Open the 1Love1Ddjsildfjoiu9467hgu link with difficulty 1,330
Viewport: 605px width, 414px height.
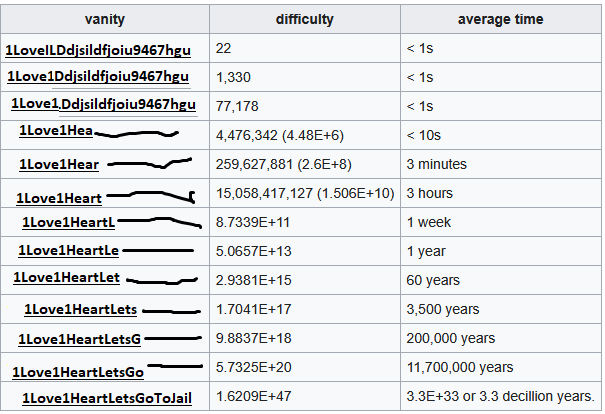point(98,76)
